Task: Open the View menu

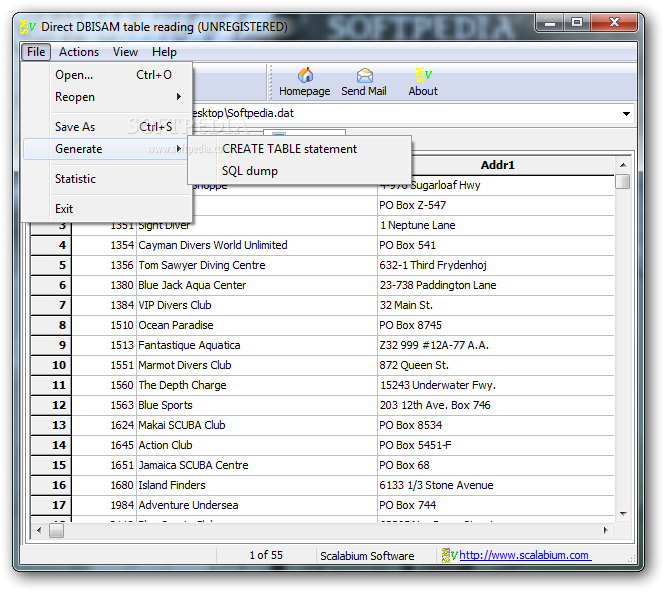Action: click(125, 52)
